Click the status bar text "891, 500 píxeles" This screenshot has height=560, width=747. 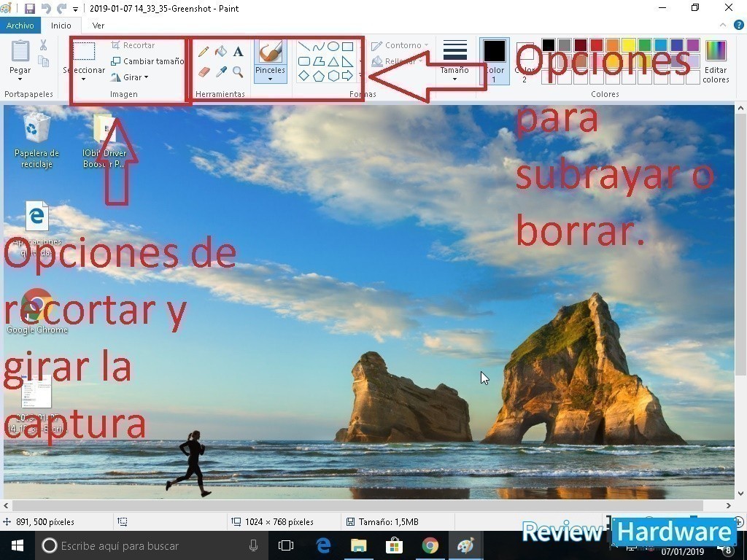pyautogui.click(x=45, y=522)
